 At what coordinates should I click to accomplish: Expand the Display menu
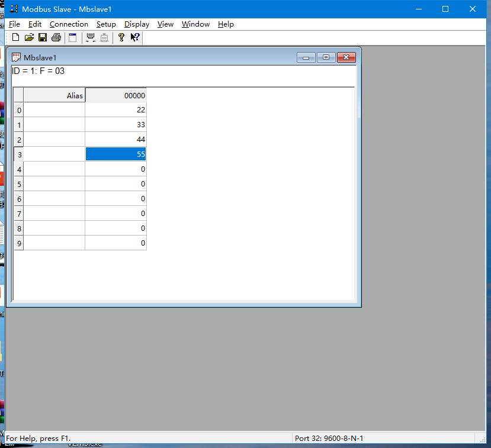tap(137, 24)
